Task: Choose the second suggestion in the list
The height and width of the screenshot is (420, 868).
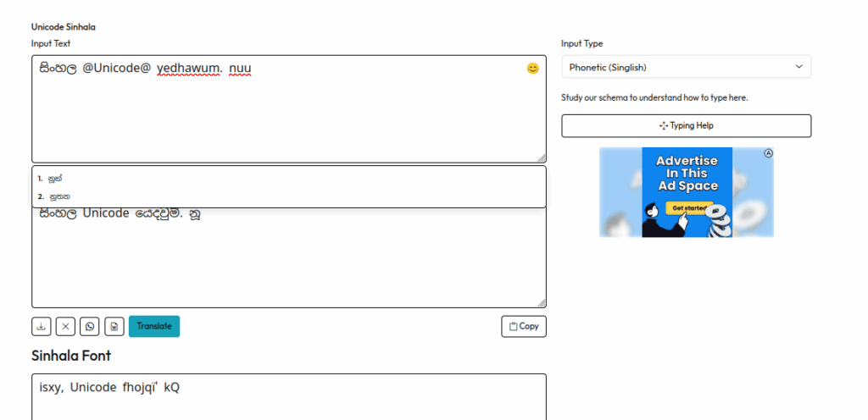Action: click(289, 196)
